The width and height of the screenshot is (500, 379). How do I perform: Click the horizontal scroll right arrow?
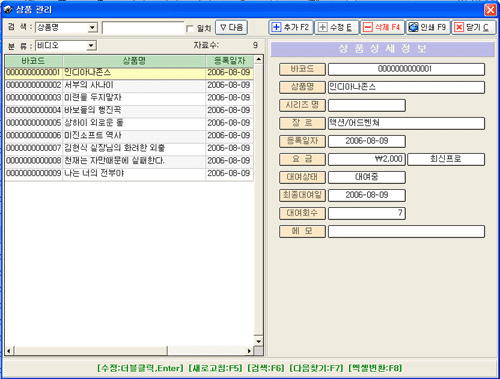click(x=249, y=351)
